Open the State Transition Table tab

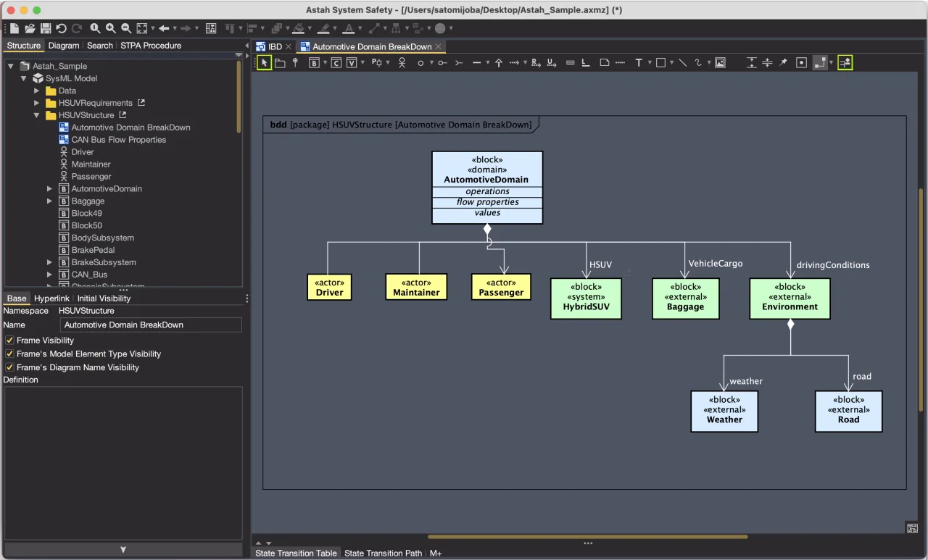coord(296,553)
